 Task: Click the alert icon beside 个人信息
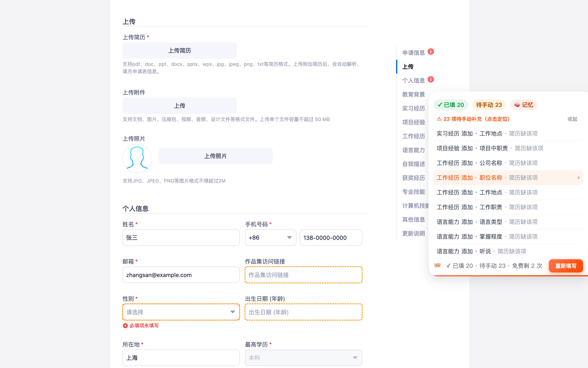431,79
